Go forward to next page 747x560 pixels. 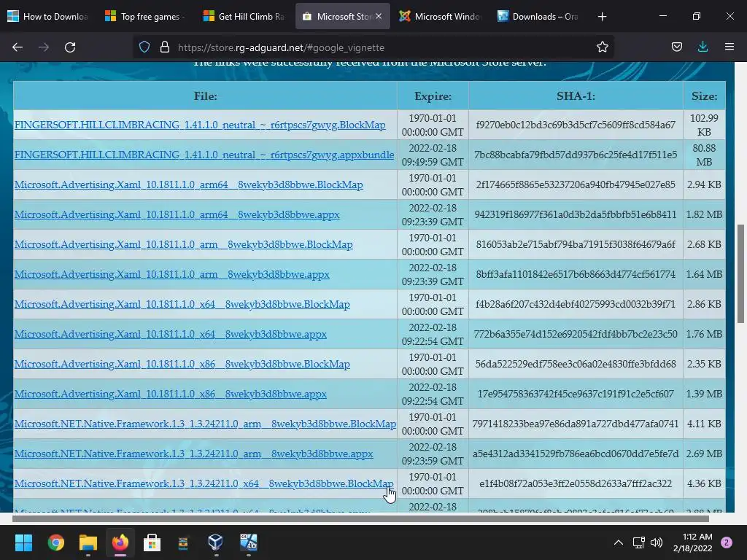pos(44,47)
